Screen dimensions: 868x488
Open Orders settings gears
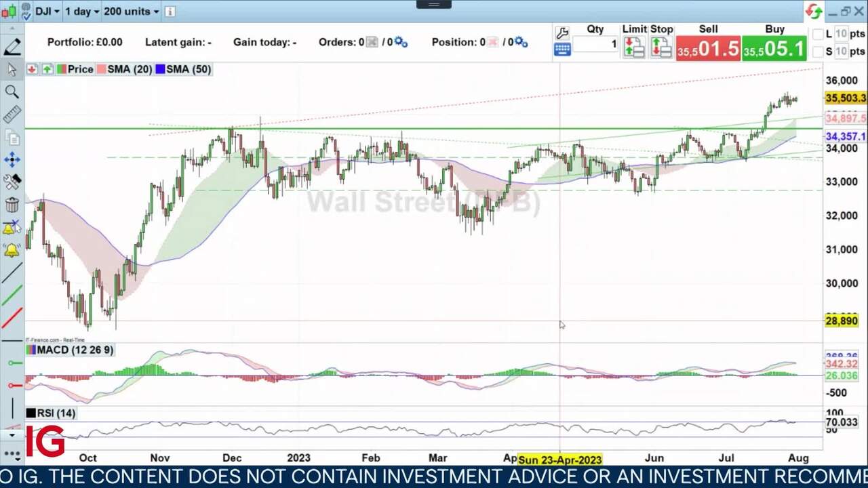coord(401,42)
